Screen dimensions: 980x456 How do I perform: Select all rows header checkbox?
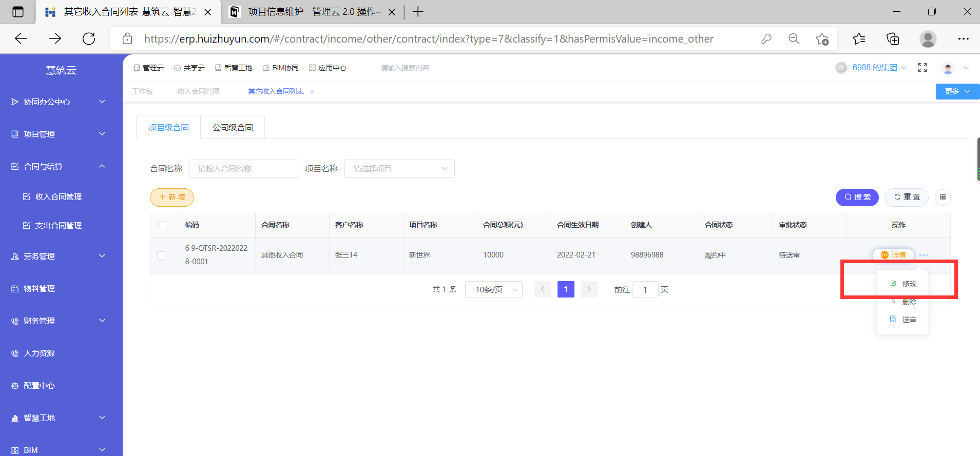pyautogui.click(x=162, y=225)
